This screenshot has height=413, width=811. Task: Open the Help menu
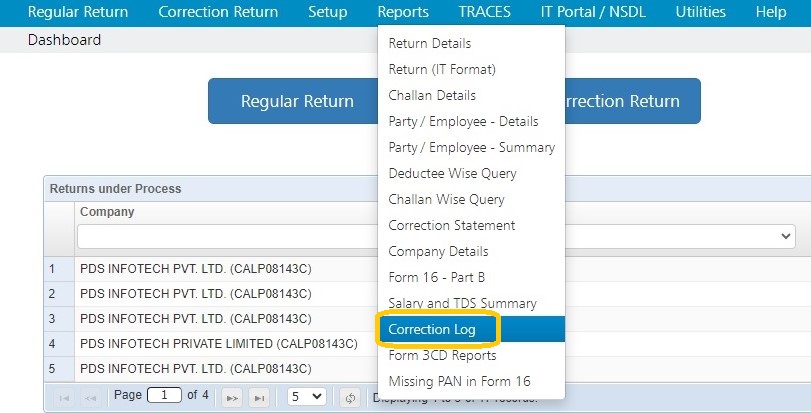pos(771,12)
